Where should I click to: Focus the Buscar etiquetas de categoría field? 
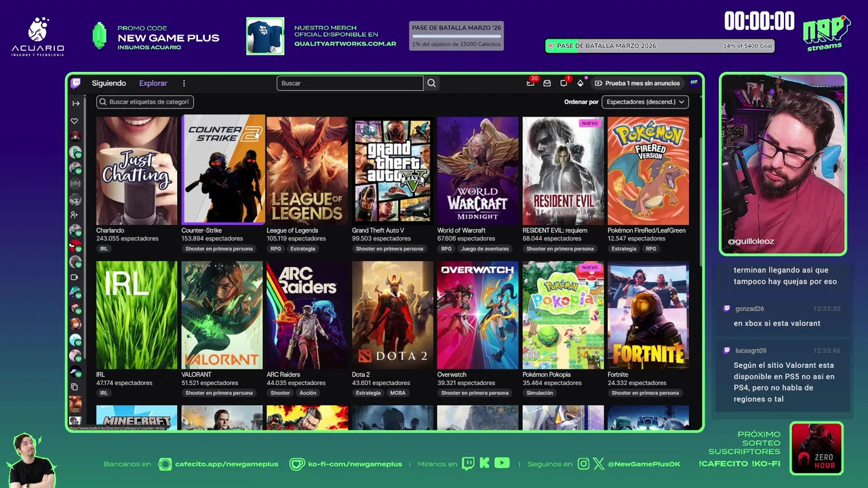[x=145, y=102]
